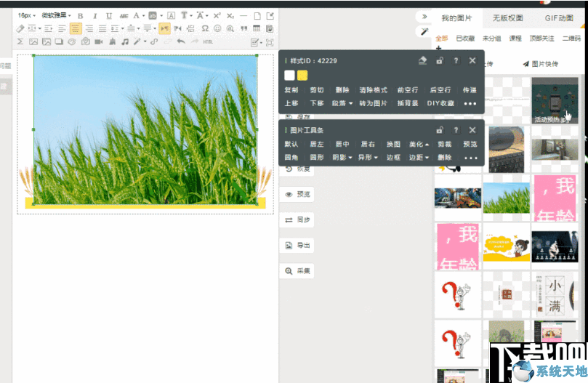This screenshot has width=588, height=383.
Task: Toggle bold formatting in editor toolbar
Action: [80, 16]
